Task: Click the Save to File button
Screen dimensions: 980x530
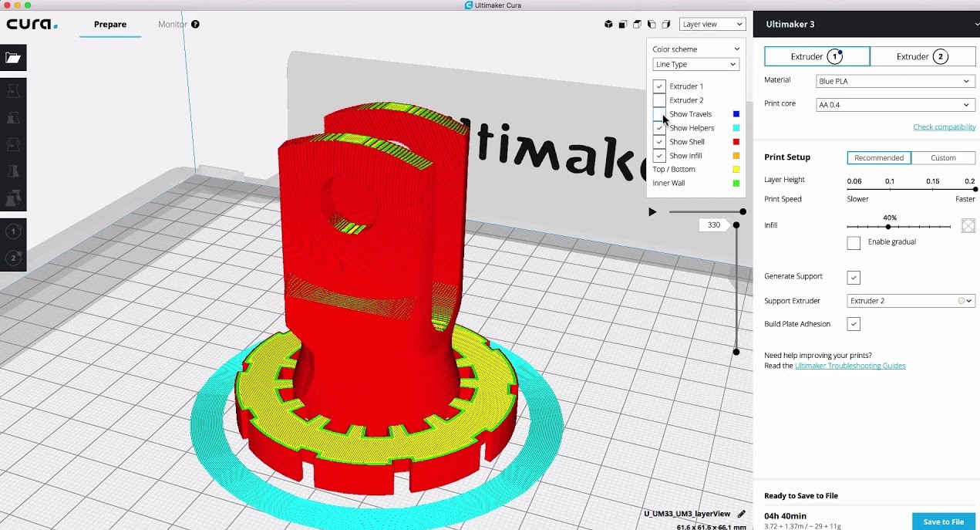Action: 943,522
